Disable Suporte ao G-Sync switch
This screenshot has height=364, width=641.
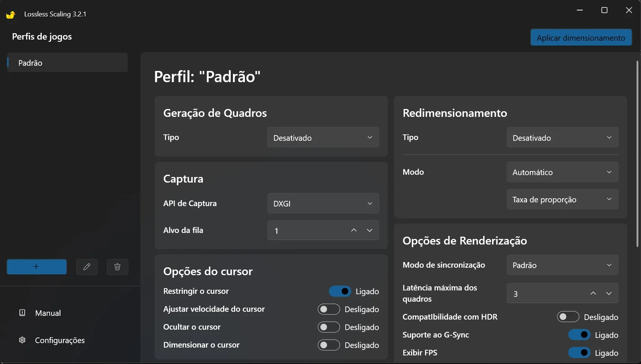(x=579, y=335)
